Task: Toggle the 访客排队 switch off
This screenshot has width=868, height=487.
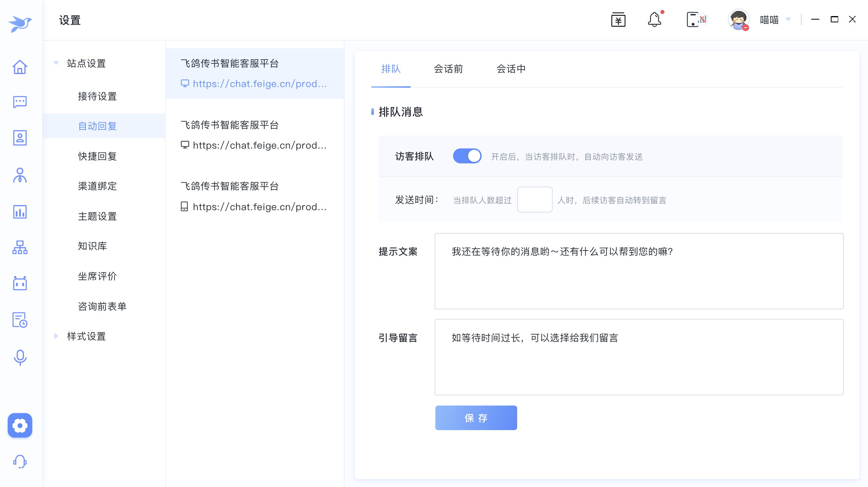Action: pos(467,156)
